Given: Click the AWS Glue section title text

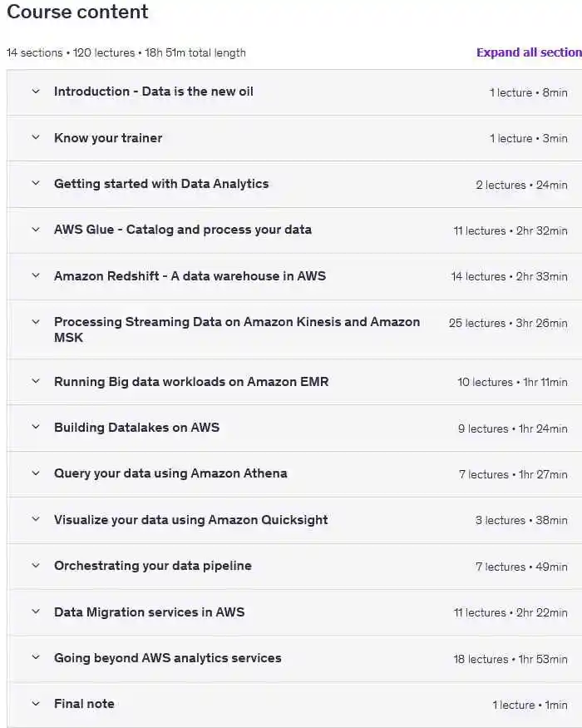Looking at the screenshot, I should [x=182, y=230].
